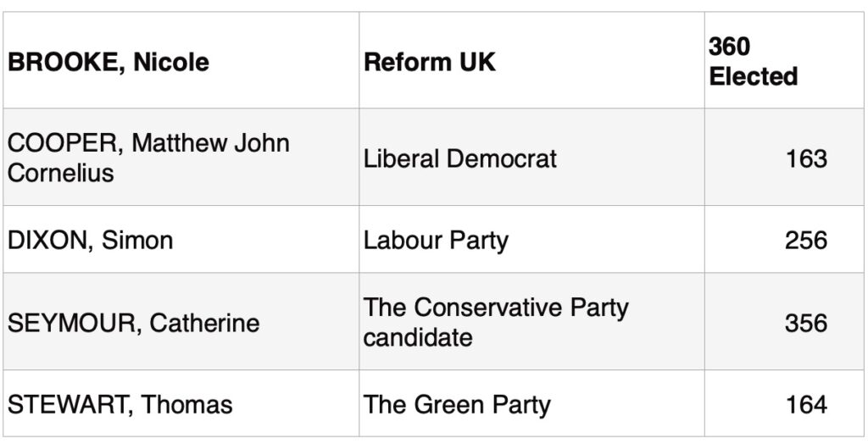Click the STEWART, Thomas name cell
Viewport: 868px width, 444px height.
181,403
